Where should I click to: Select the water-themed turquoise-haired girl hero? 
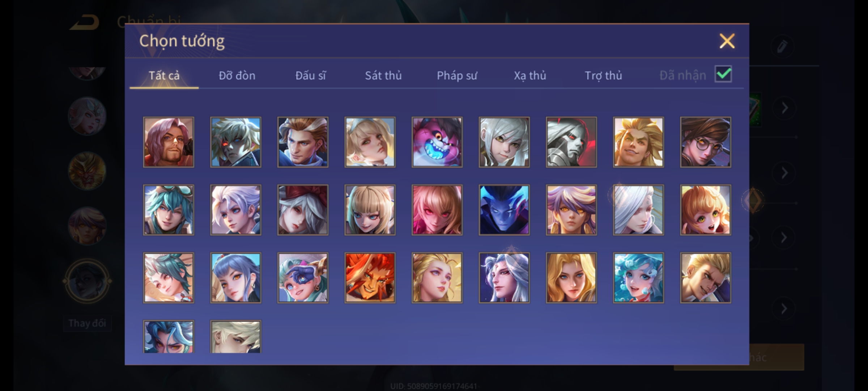[x=638, y=278]
